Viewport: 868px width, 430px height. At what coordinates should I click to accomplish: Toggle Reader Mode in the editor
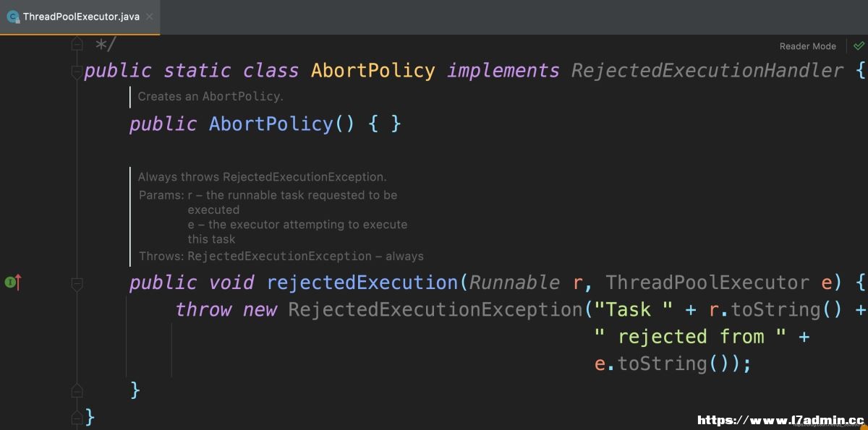(x=807, y=46)
